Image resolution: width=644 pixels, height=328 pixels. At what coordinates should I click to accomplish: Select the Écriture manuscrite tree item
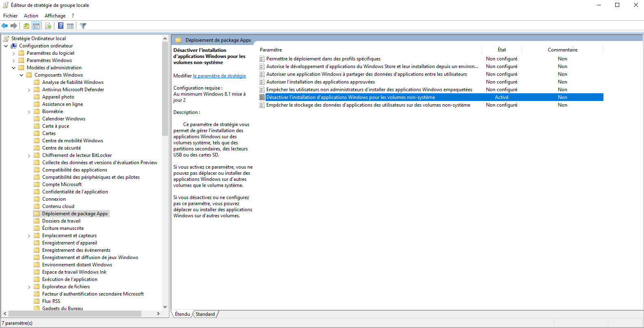pyautogui.click(x=63, y=228)
